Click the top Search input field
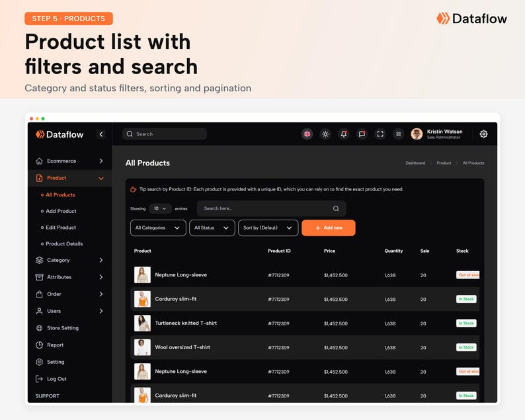525x420 pixels. click(165, 134)
